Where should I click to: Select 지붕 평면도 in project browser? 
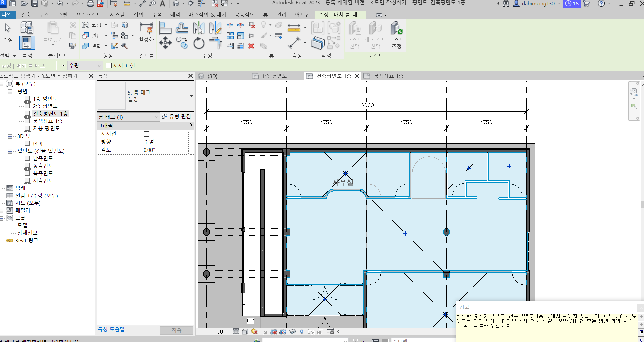(46, 128)
